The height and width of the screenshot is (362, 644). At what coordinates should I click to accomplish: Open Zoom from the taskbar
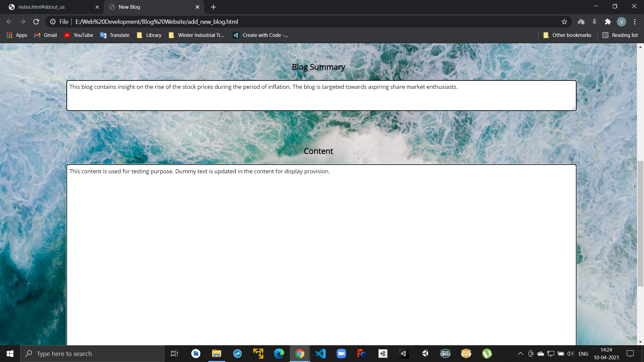pos(341,354)
